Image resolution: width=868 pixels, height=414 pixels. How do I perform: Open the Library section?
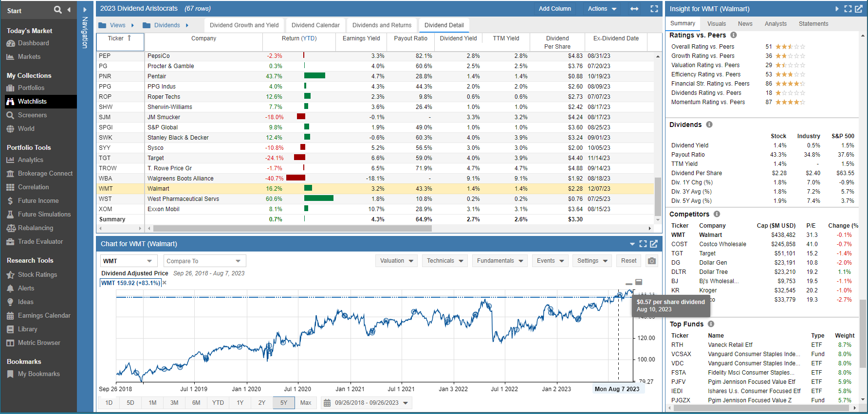(27, 329)
